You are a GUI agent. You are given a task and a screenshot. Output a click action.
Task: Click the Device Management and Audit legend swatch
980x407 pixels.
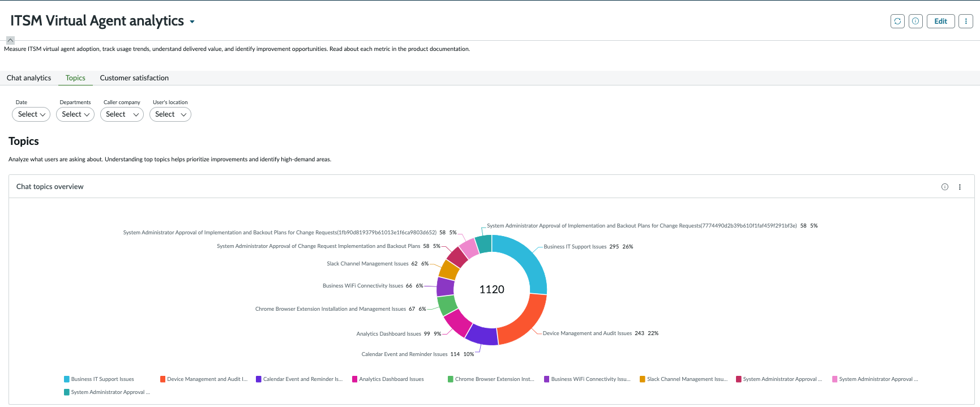point(162,379)
